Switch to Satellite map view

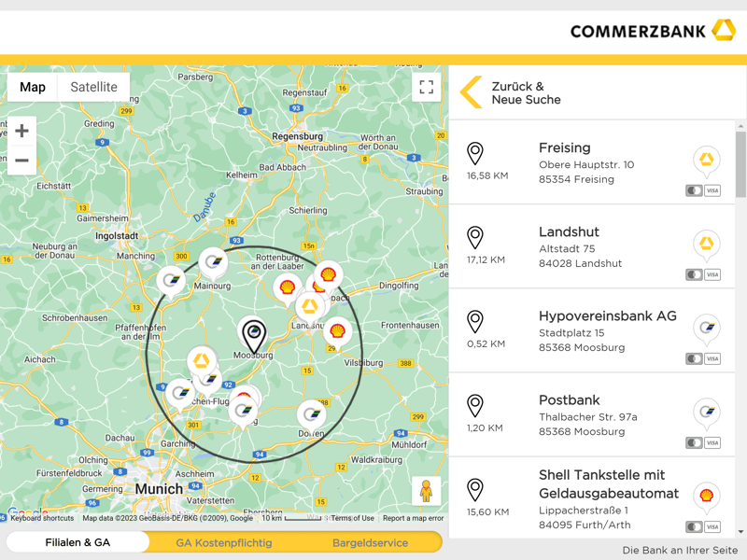click(x=93, y=87)
